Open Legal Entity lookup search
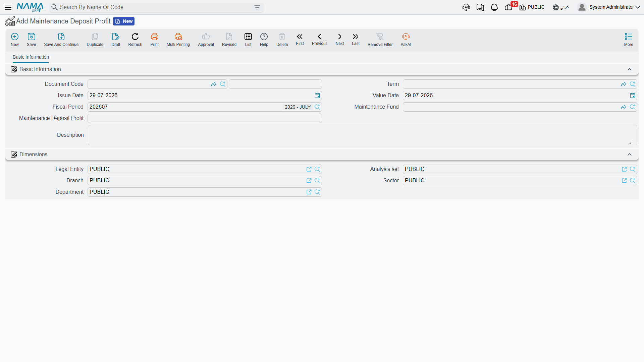The height and width of the screenshot is (362, 644). pyautogui.click(x=317, y=169)
